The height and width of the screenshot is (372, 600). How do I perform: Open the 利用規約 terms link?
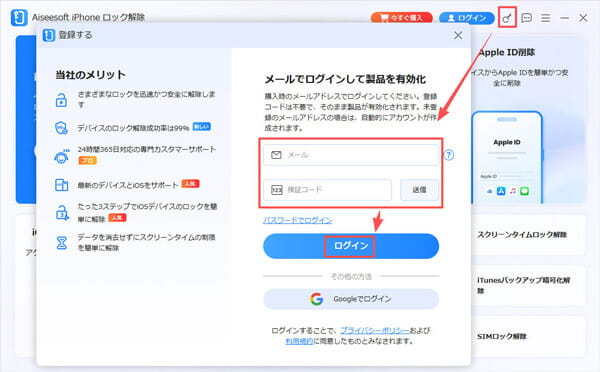pyautogui.click(x=299, y=341)
